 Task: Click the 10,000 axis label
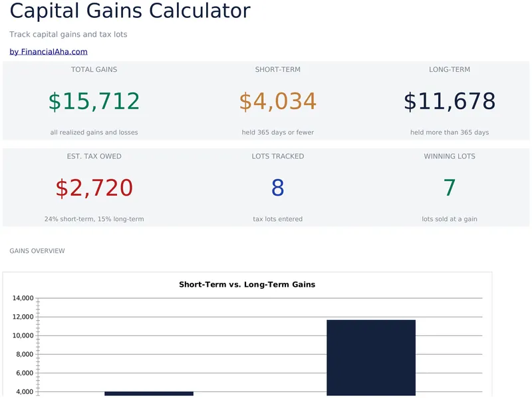(x=23, y=335)
